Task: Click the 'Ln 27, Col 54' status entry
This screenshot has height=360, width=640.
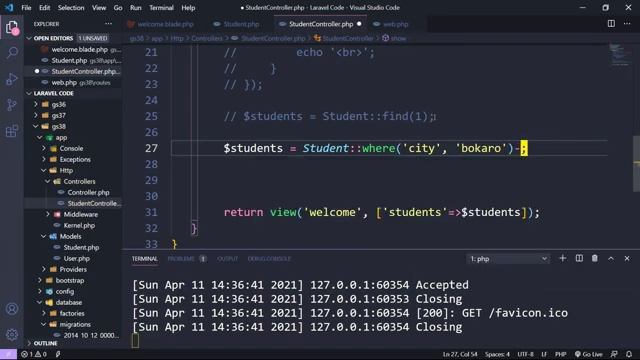Action: pyautogui.click(x=460, y=354)
